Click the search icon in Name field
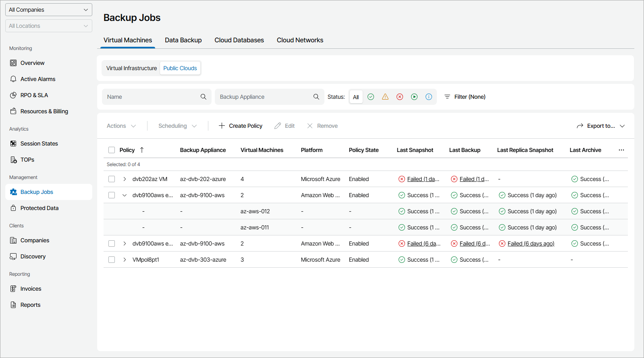Image resolution: width=644 pixels, height=358 pixels. (x=204, y=97)
